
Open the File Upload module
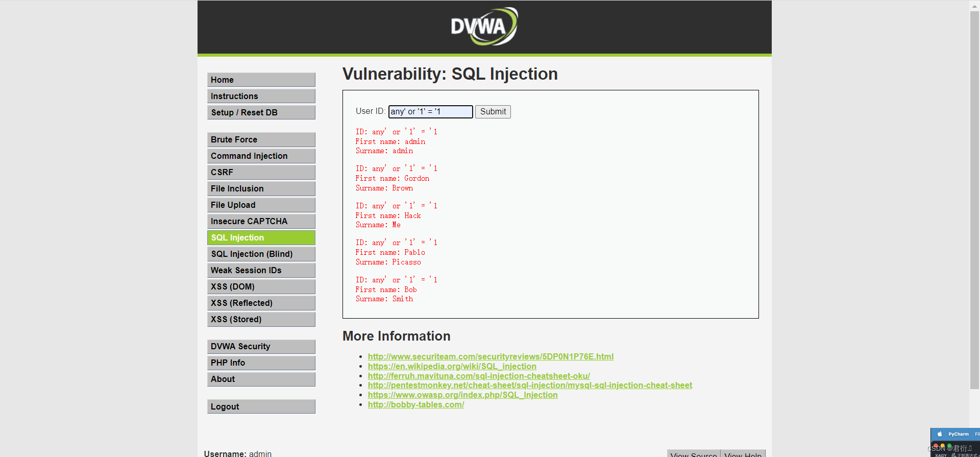coord(261,205)
